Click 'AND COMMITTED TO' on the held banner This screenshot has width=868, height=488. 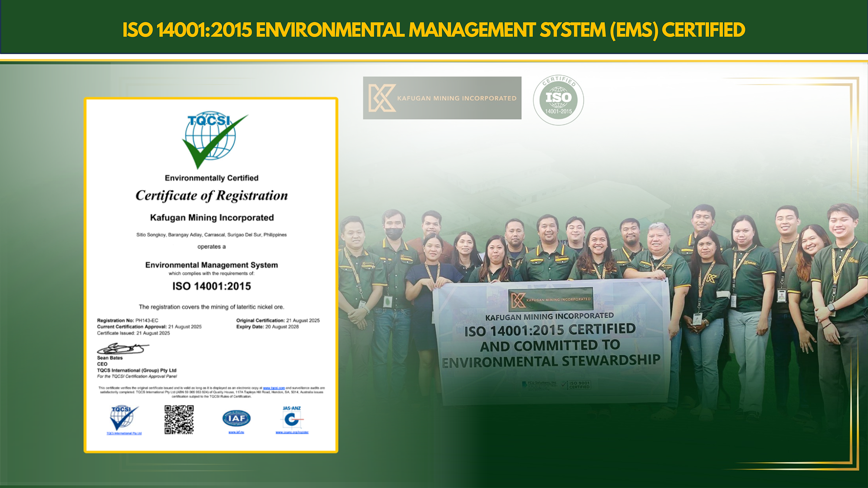tap(550, 346)
